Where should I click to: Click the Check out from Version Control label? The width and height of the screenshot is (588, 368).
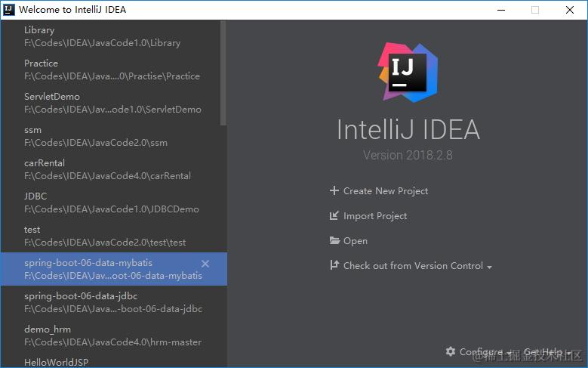click(413, 266)
